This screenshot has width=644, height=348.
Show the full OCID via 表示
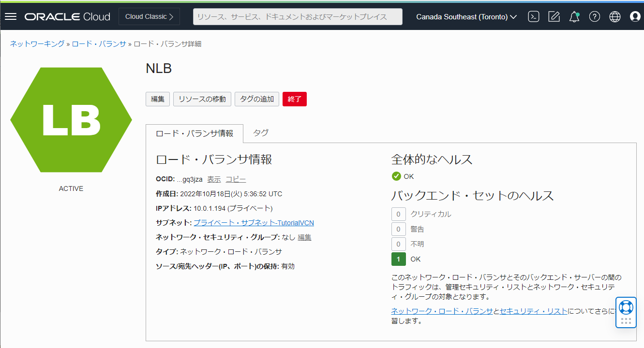tap(213, 179)
